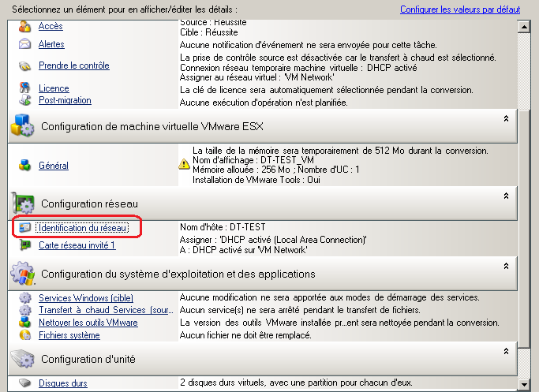Collapse the Configuration réseau section

pos(506,196)
